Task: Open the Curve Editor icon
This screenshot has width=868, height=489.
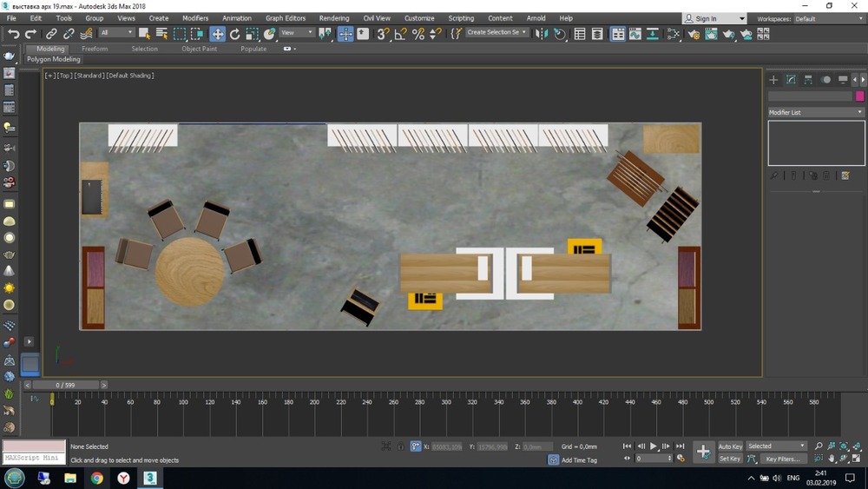Action: 635,34
